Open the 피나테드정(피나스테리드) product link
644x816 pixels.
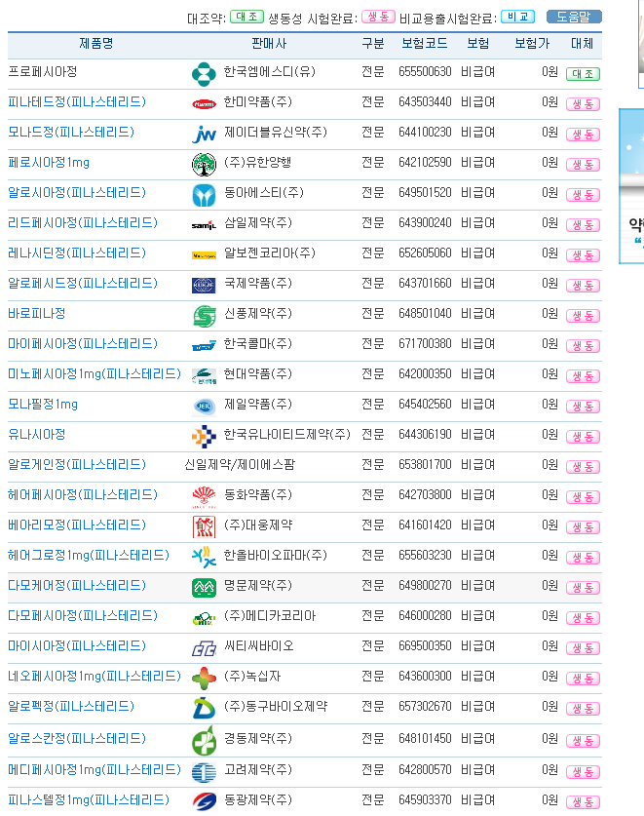point(77,102)
